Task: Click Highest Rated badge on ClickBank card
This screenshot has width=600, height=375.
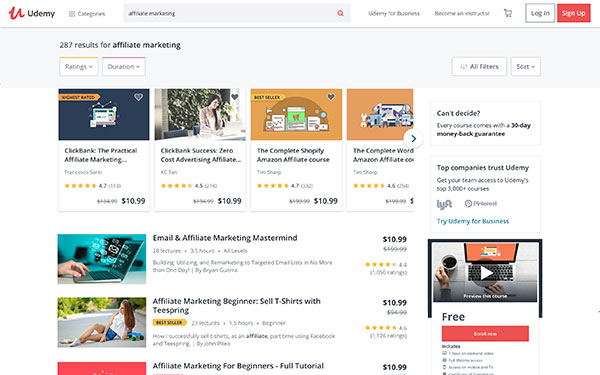Action: point(79,97)
